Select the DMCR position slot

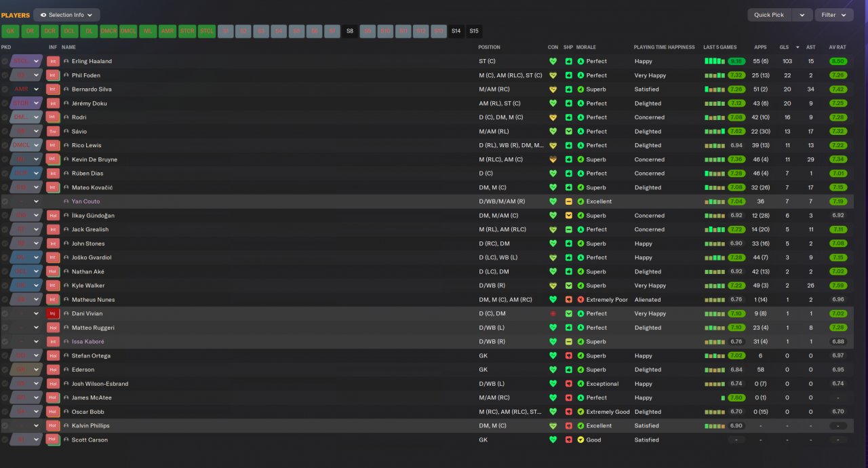108,31
